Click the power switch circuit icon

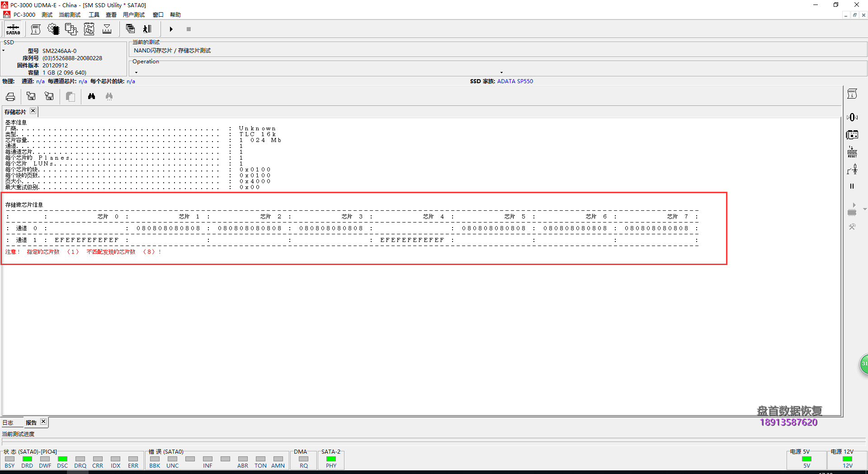coord(852,170)
